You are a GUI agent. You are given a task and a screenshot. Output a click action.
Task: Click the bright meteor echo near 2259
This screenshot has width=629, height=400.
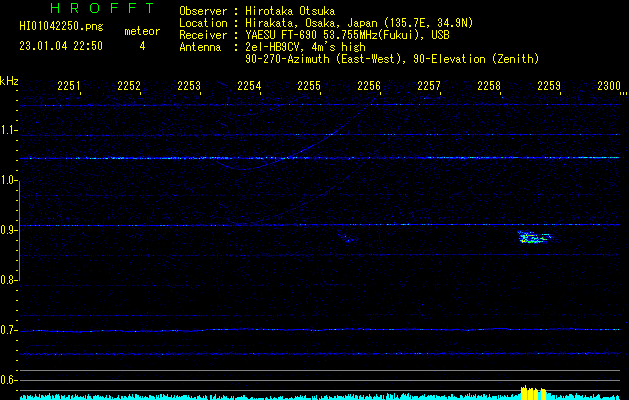click(535, 237)
